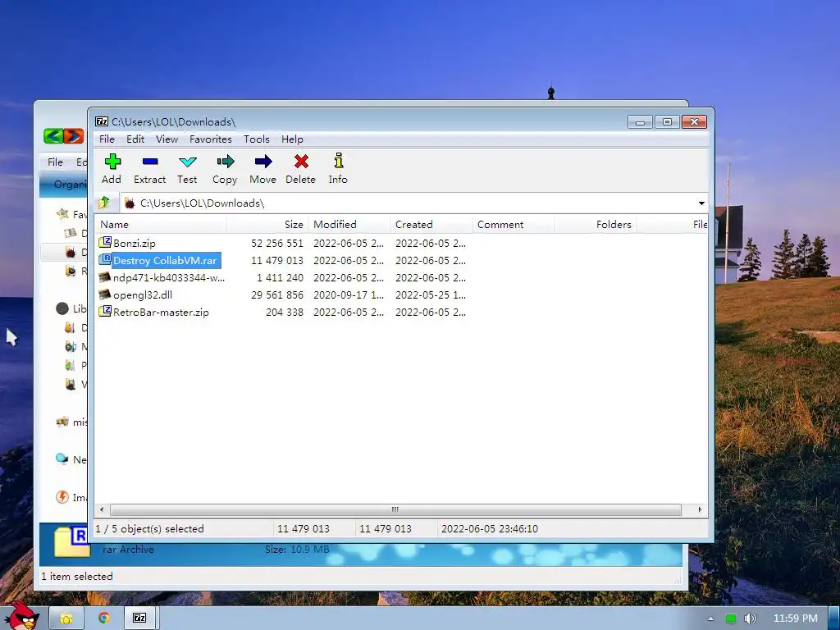Select the Bonzi.zip file name

pyautogui.click(x=135, y=243)
